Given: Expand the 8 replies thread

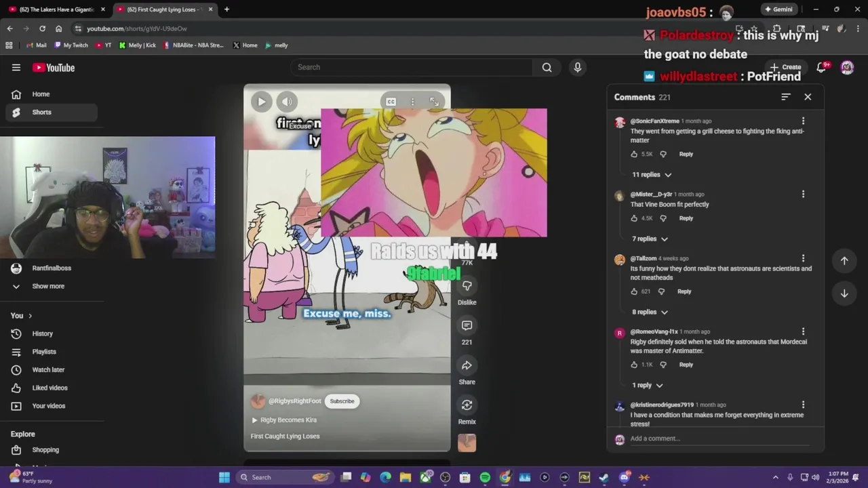Looking at the screenshot, I should [650, 312].
